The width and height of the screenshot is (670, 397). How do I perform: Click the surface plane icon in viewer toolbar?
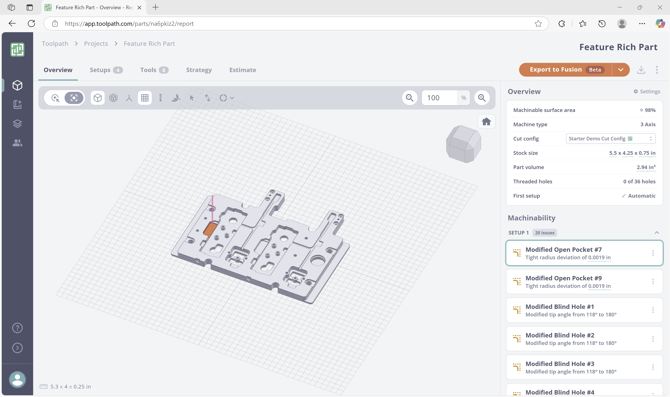(176, 98)
